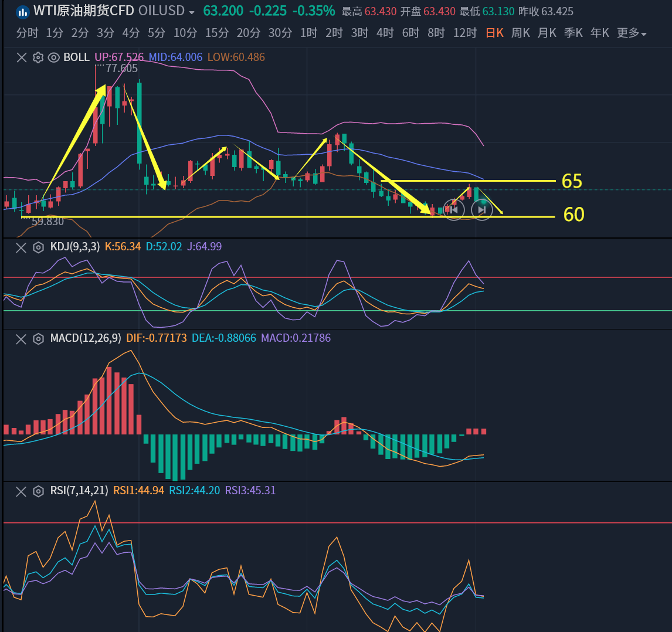The image size is (672, 632).
Task: Switch to the 周K timeframe
Action: click(520, 33)
